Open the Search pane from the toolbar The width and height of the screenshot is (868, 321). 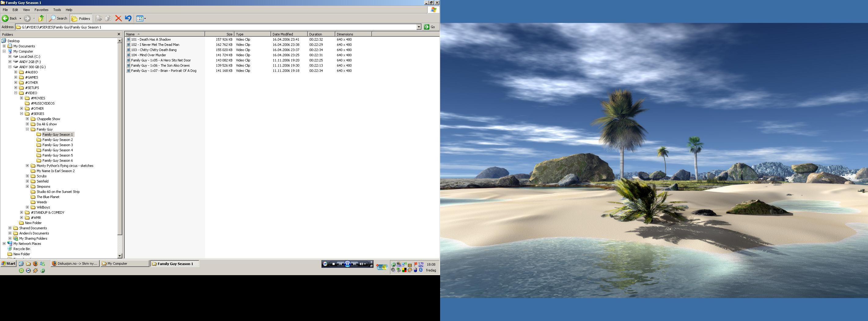(58, 18)
